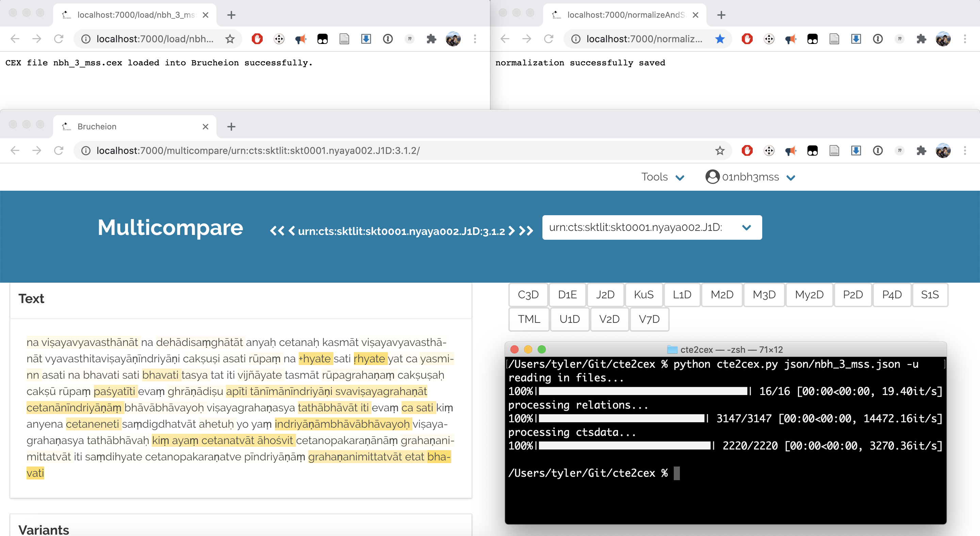
Task: Click the first passage double chevron
Action: pyautogui.click(x=276, y=231)
